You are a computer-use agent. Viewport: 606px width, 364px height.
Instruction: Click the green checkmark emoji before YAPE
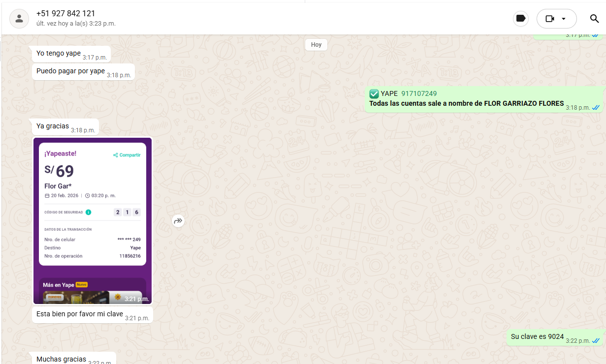pyautogui.click(x=374, y=93)
